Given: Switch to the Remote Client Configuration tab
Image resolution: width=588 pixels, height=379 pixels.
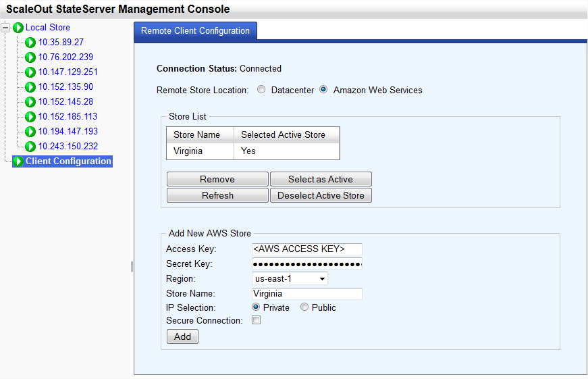Looking at the screenshot, I should point(195,31).
